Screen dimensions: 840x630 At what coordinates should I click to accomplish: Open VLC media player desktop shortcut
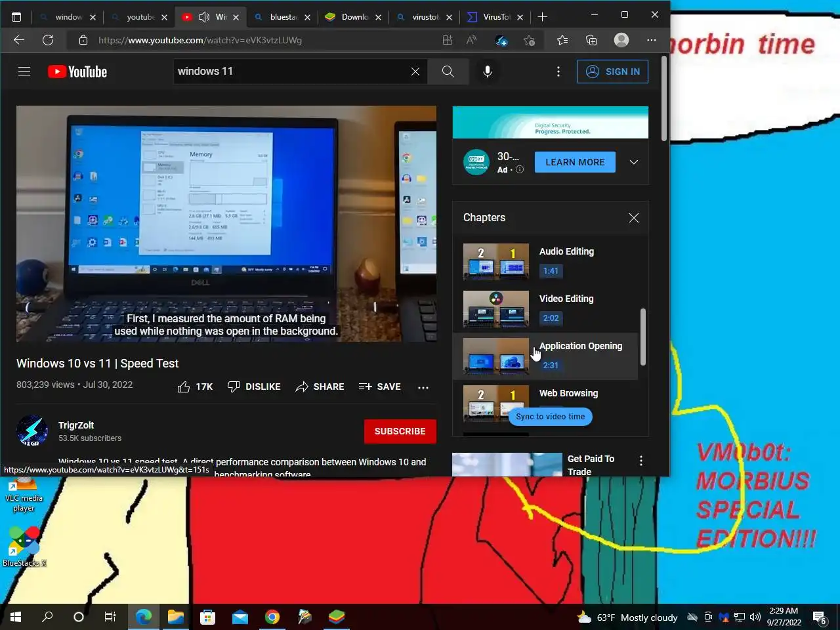click(x=24, y=496)
